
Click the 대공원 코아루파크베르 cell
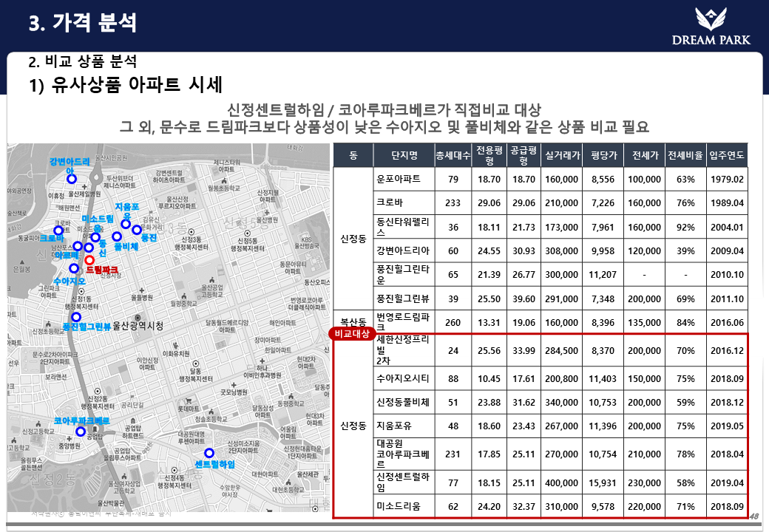(403, 454)
